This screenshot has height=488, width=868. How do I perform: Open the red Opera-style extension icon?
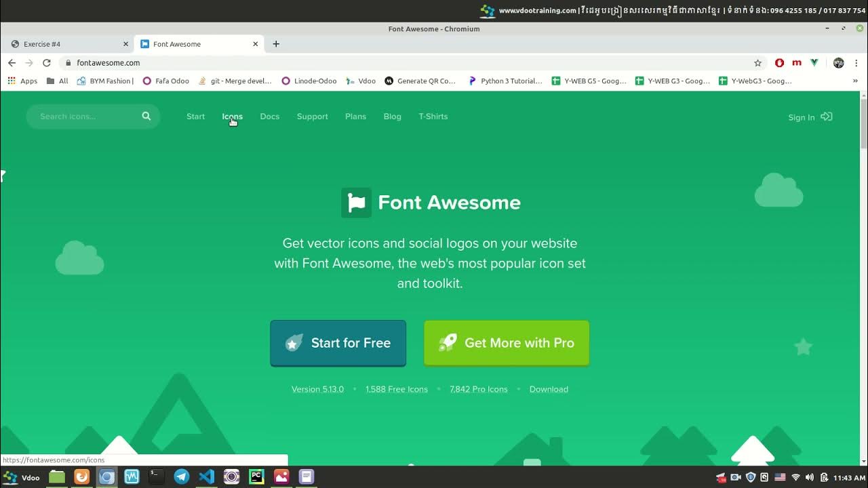click(x=779, y=62)
